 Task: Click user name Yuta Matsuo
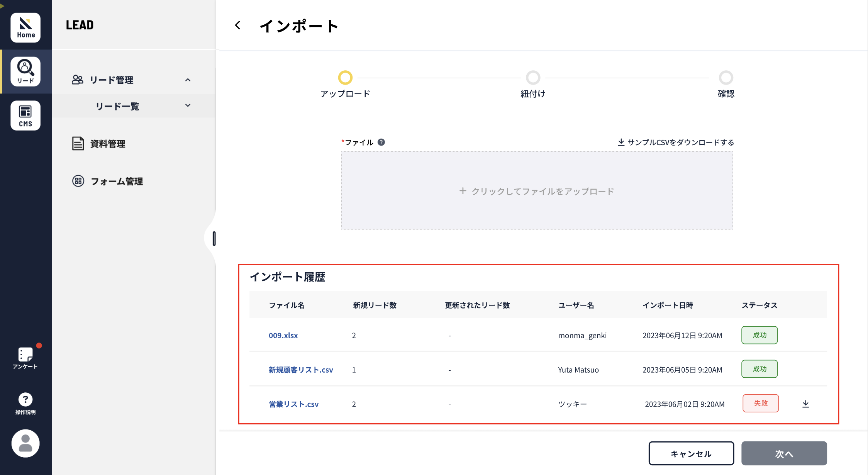[x=578, y=370]
